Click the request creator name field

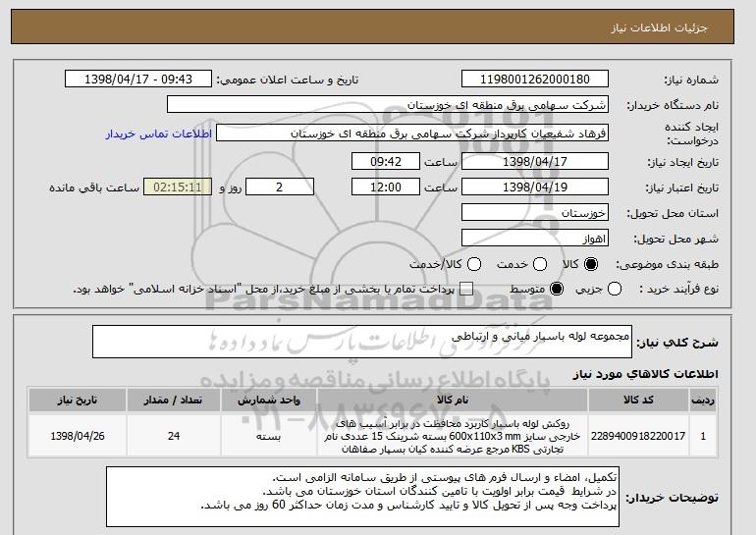[x=412, y=134]
